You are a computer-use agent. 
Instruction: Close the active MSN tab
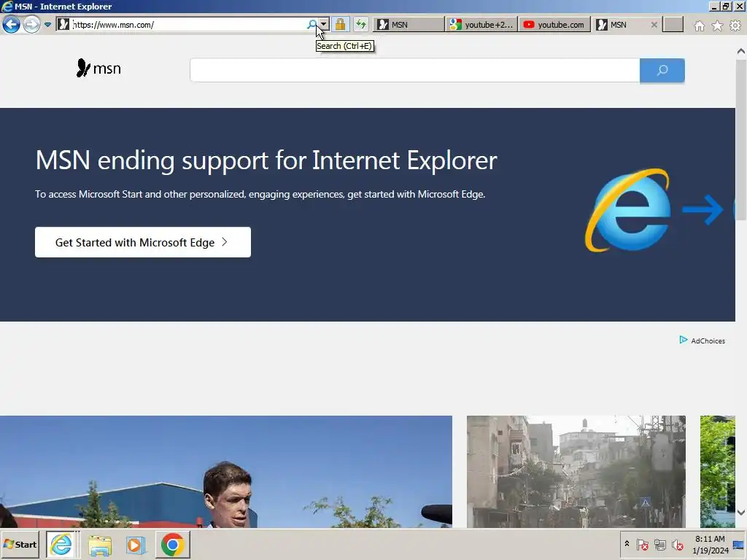click(x=654, y=25)
